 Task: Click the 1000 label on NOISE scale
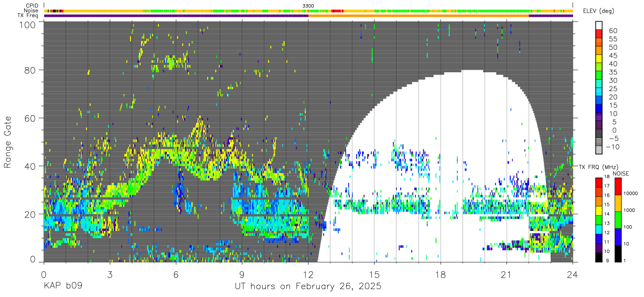tap(630, 210)
